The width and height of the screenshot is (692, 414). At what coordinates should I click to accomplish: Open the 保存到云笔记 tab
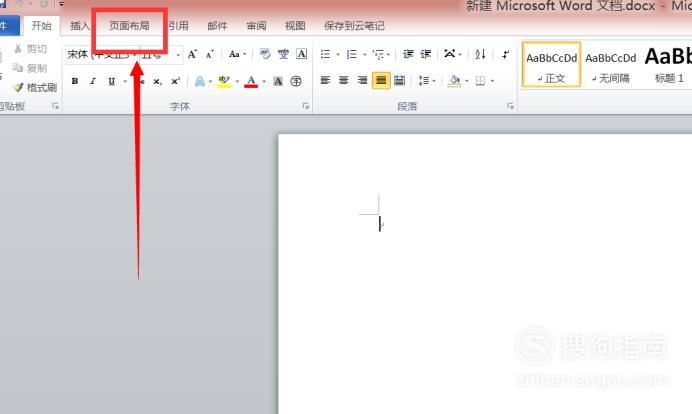(x=354, y=26)
